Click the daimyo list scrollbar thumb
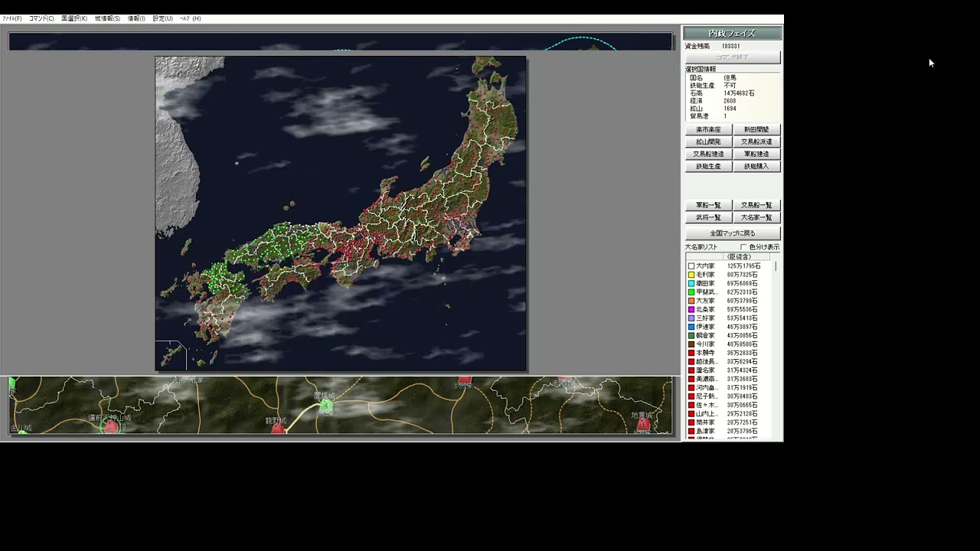Viewport: 980px width, 551px height. 776,266
